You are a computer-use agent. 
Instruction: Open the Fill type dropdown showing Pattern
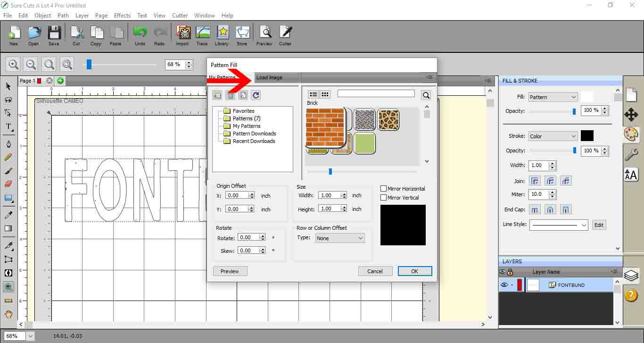tap(553, 97)
